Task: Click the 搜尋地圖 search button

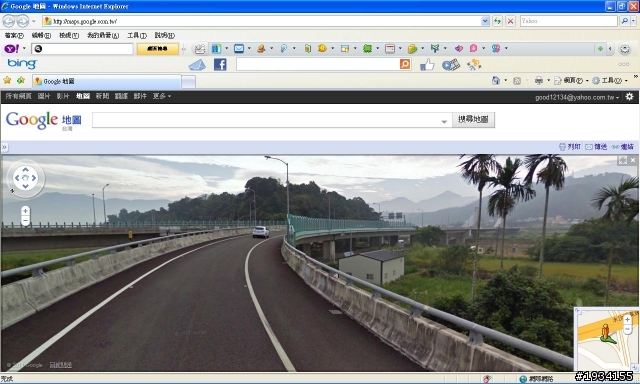Action: pyautogui.click(x=473, y=120)
